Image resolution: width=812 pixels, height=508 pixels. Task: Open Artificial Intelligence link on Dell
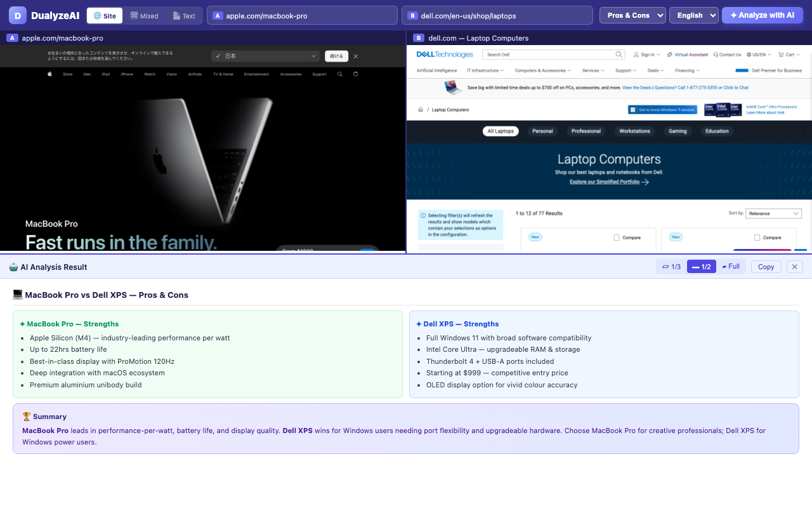point(436,70)
